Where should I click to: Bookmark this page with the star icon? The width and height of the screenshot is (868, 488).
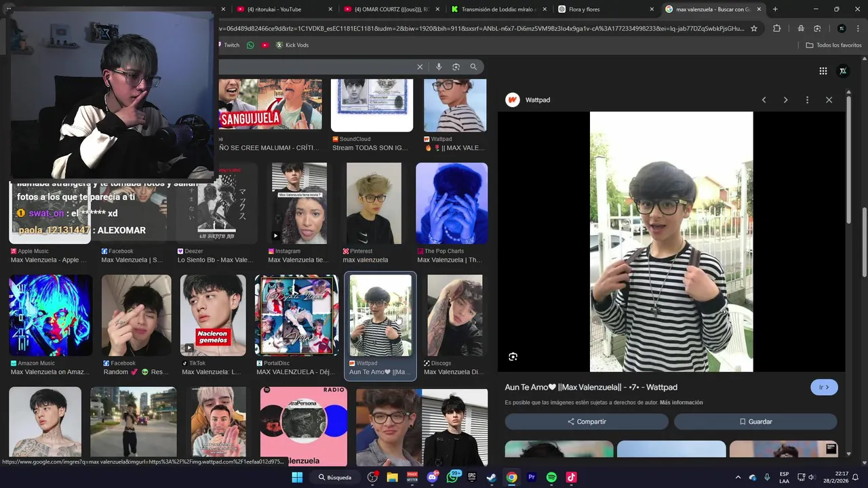pos(753,28)
